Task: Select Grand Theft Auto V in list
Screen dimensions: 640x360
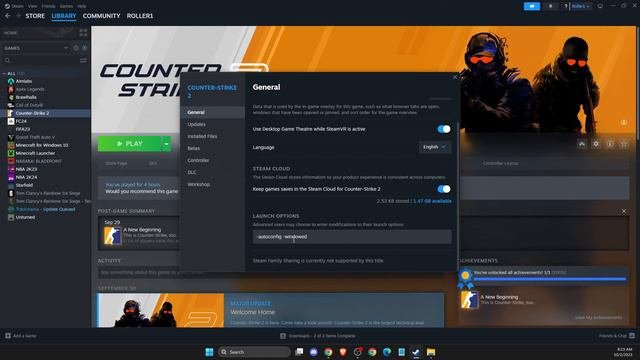Action: point(35,137)
